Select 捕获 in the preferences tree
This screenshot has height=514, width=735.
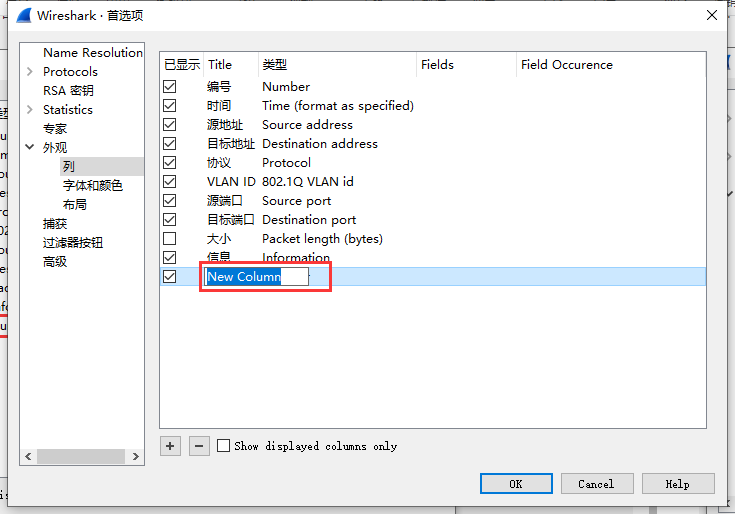click(x=55, y=223)
